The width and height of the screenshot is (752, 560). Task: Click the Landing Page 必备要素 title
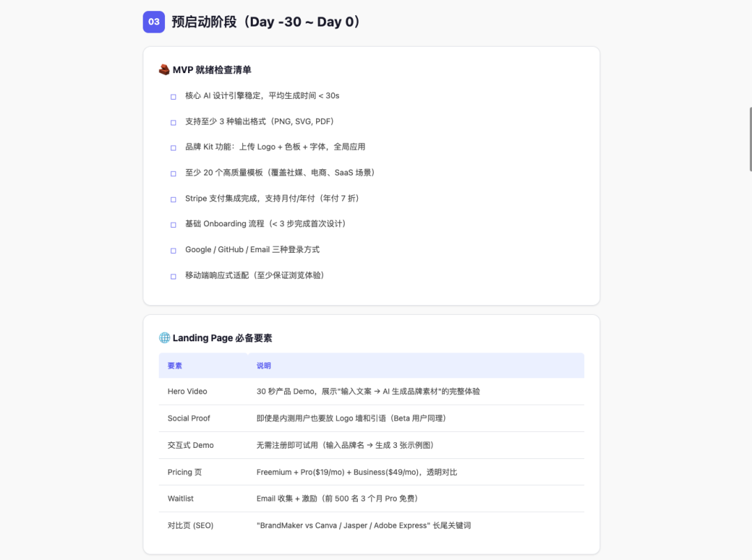(x=222, y=338)
